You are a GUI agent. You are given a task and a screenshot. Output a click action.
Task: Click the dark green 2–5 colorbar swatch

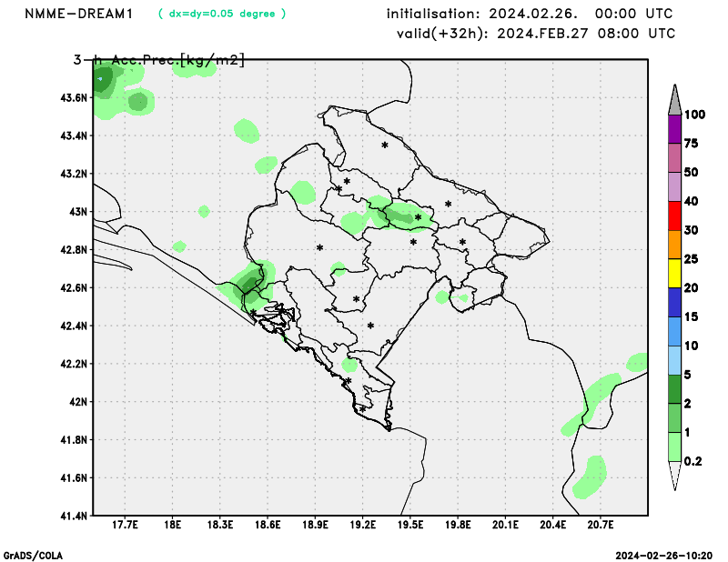[674, 389]
